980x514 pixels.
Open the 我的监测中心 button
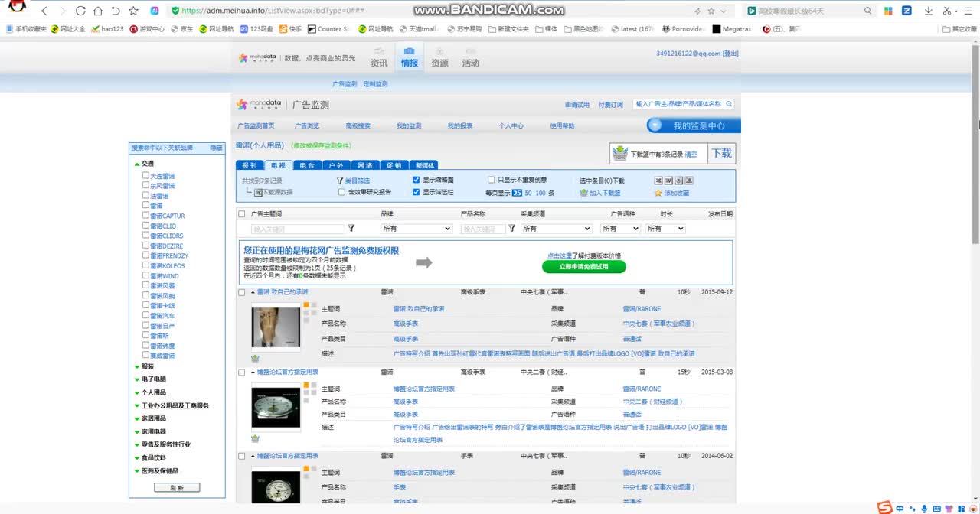click(x=694, y=125)
